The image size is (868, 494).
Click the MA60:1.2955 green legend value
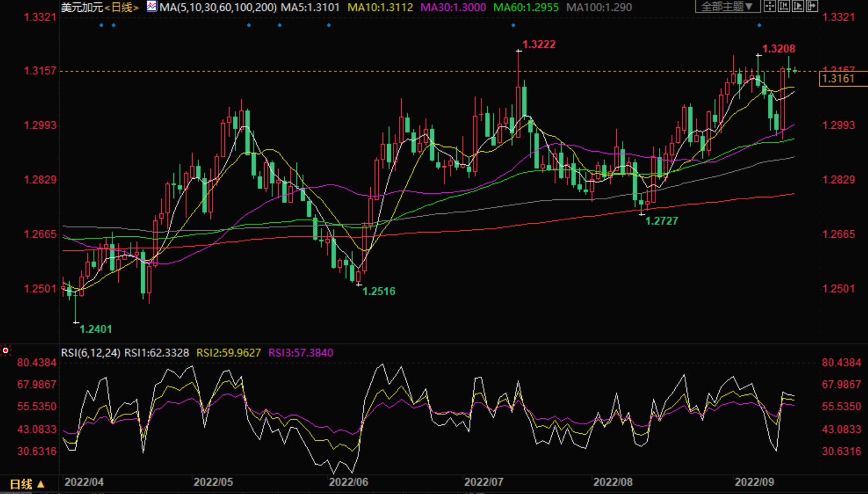click(x=525, y=8)
